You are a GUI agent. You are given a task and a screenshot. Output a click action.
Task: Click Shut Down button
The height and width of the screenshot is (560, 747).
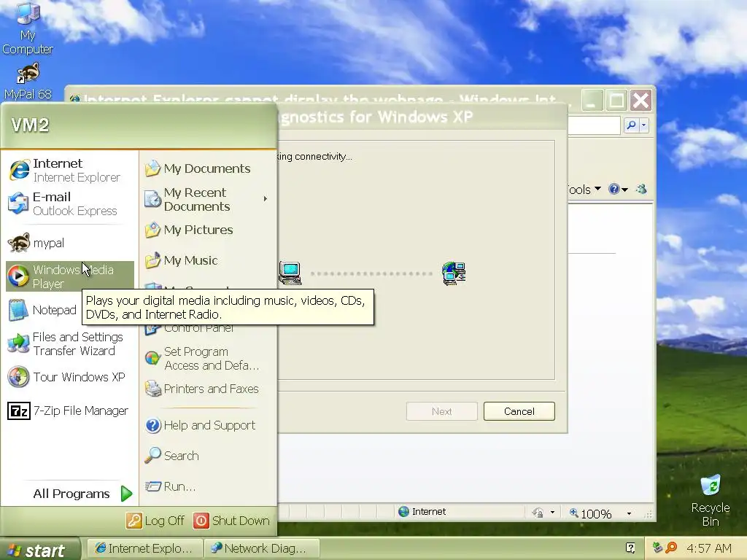coord(231,521)
